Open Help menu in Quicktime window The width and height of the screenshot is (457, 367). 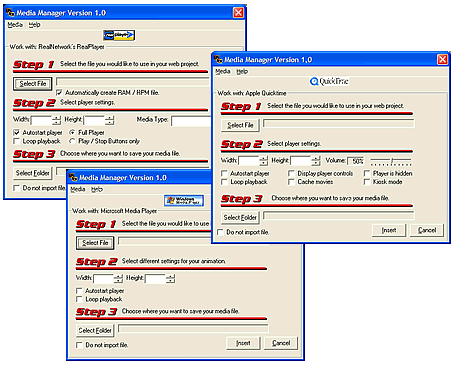click(242, 71)
